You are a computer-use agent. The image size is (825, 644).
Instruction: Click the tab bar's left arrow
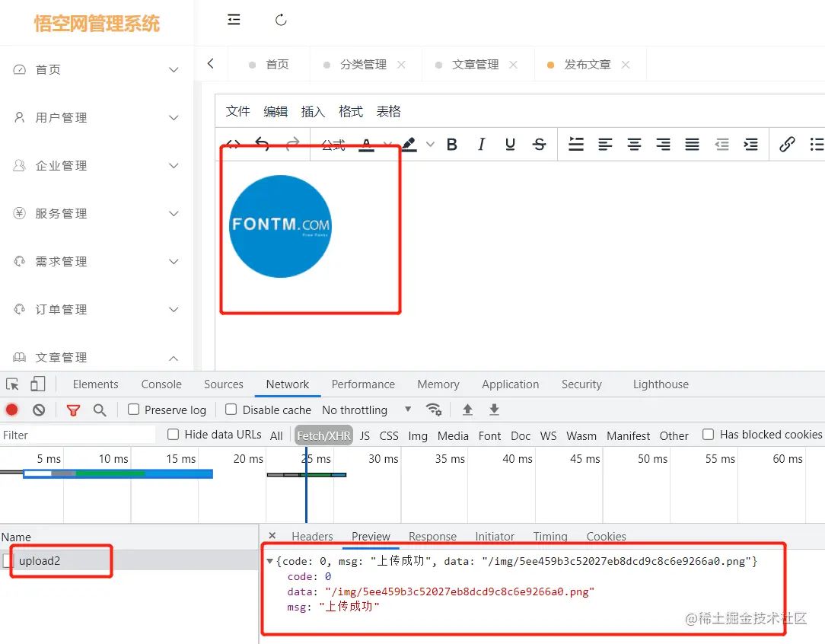211,64
